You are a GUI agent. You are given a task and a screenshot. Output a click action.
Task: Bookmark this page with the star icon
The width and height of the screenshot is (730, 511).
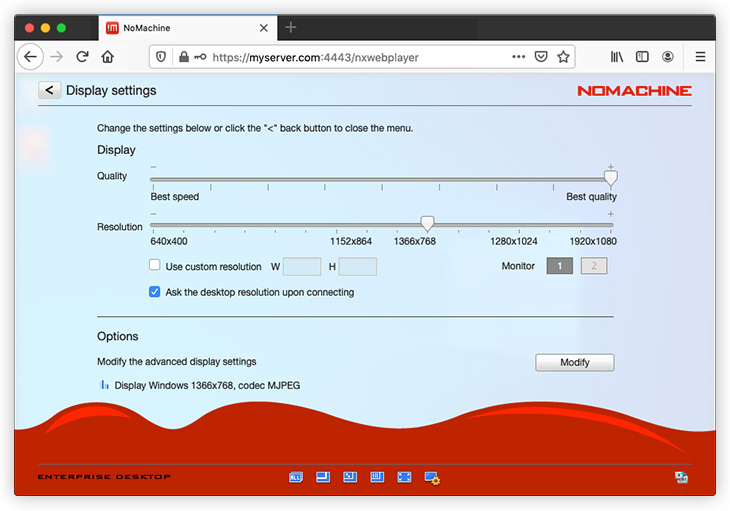click(564, 57)
